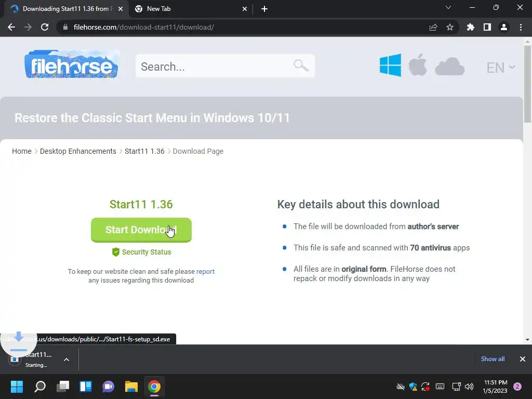Click the Start11 1.36 green heading
The height and width of the screenshot is (399, 532).
coord(141,204)
